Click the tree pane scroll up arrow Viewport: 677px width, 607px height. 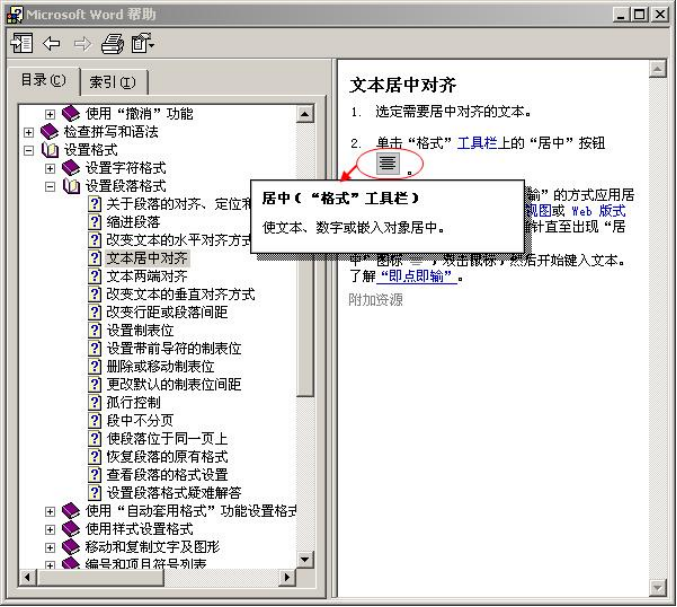(x=305, y=114)
